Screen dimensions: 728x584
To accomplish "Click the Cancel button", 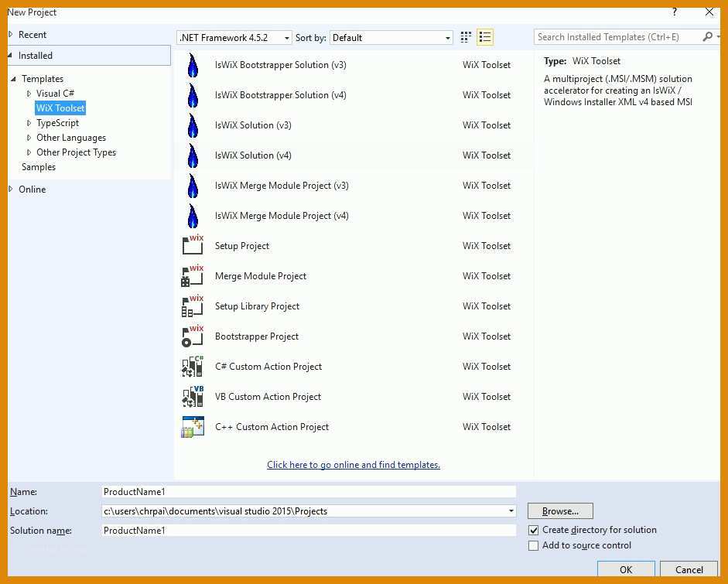I will coord(689,569).
